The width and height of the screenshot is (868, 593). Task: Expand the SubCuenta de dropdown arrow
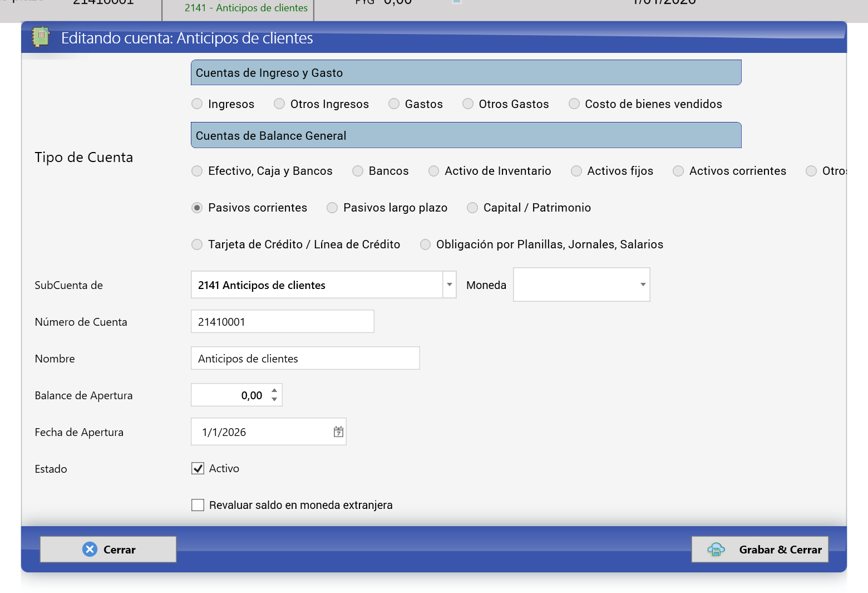(x=450, y=285)
